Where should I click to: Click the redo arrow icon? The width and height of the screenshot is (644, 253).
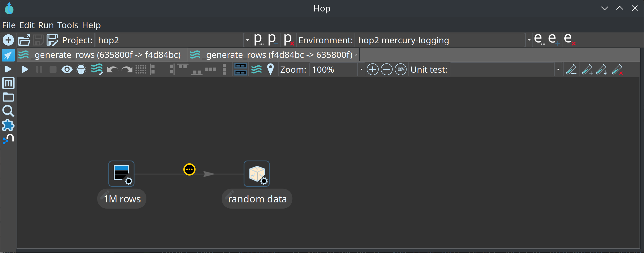click(127, 69)
